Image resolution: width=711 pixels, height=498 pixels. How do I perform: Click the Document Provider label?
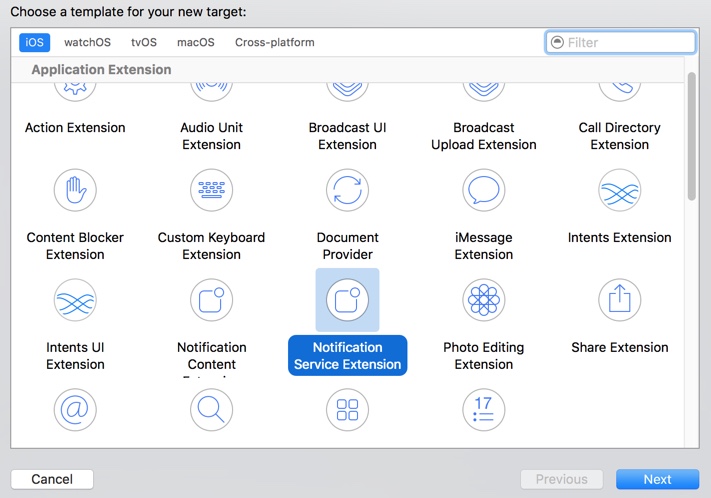click(x=347, y=246)
